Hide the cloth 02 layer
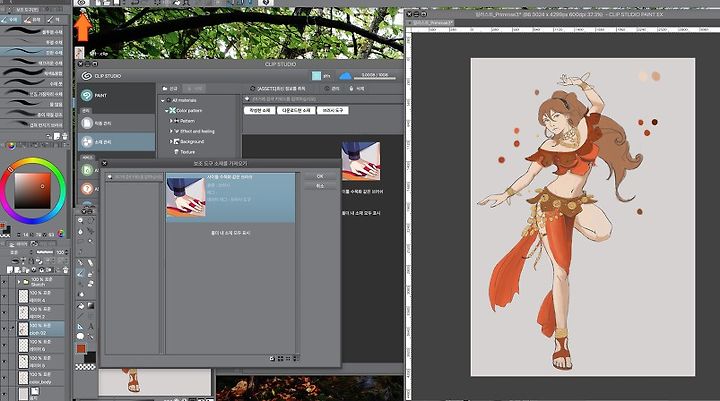Image resolution: width=720 pixels, height=401 pixels. pos(4,329)
